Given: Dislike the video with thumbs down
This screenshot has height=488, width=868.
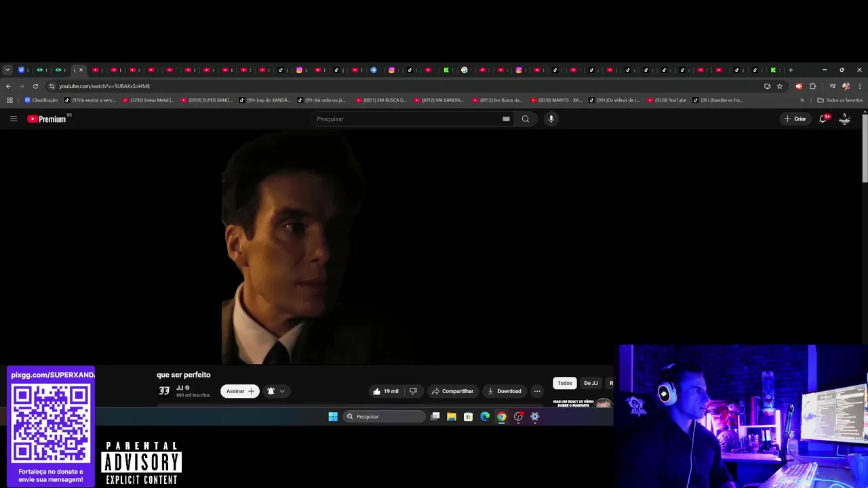Looking at the screenshot, I should 413,391.
